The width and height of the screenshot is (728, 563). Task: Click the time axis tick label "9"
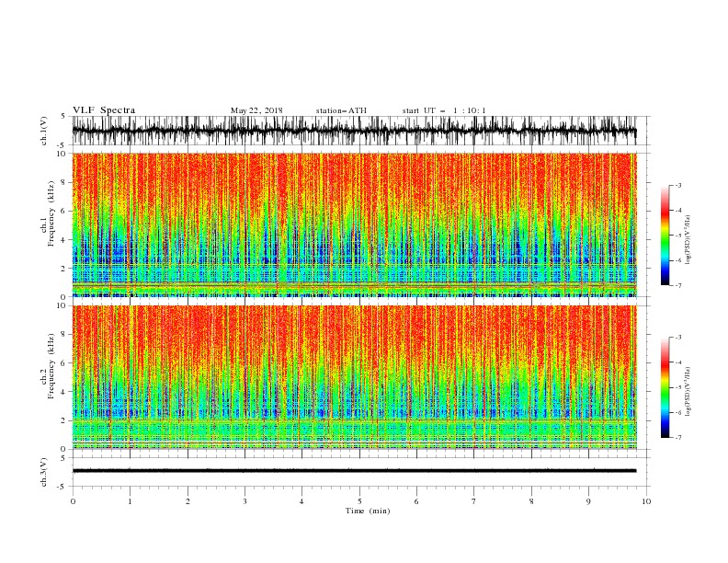coord(588,501)
